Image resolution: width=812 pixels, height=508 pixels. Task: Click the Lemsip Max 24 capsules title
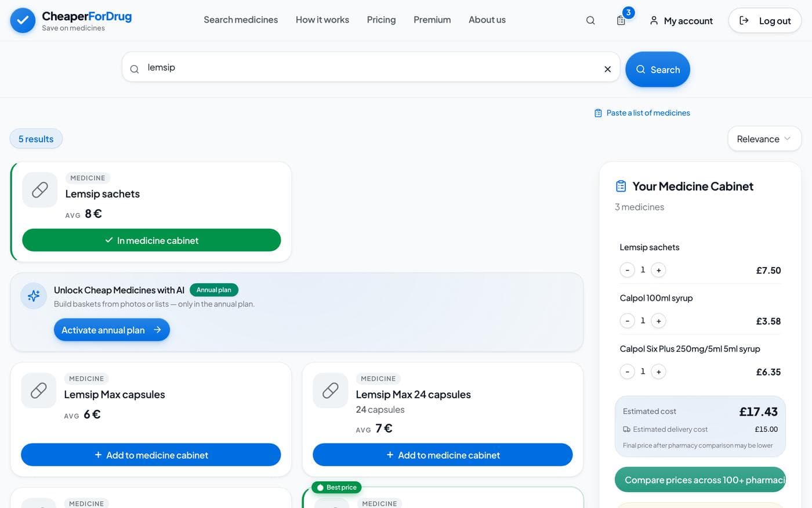[413, 394]
